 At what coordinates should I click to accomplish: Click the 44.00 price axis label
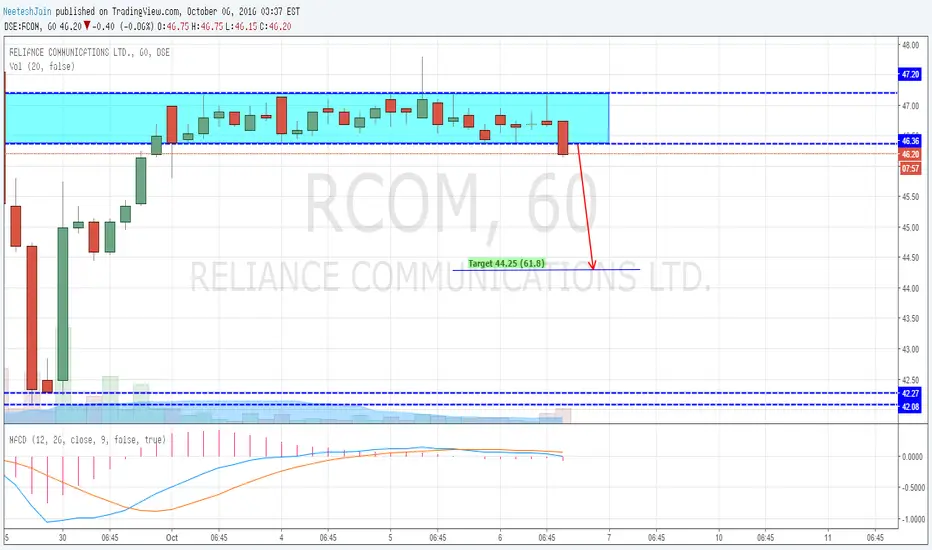(910, 288)
